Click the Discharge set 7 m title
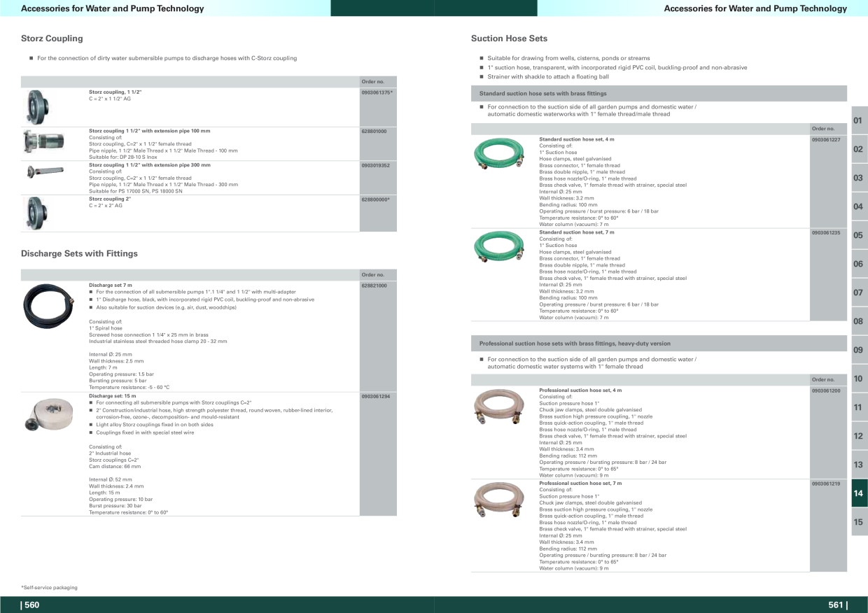 click(111, 286)
